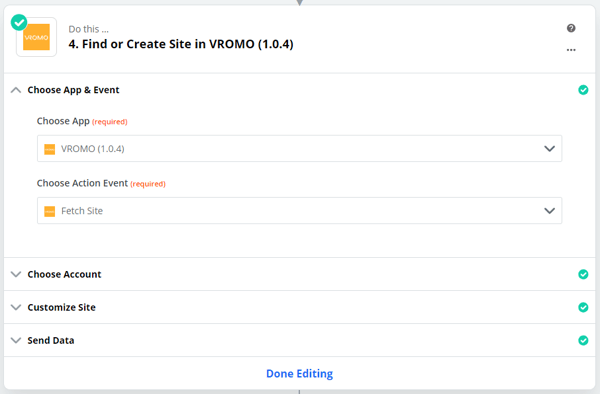This screenshot has width=600, height=394.
Task: Open the Choose Action Event dropdown arrow
Action: pyautogui.click(x=549, y=211)
